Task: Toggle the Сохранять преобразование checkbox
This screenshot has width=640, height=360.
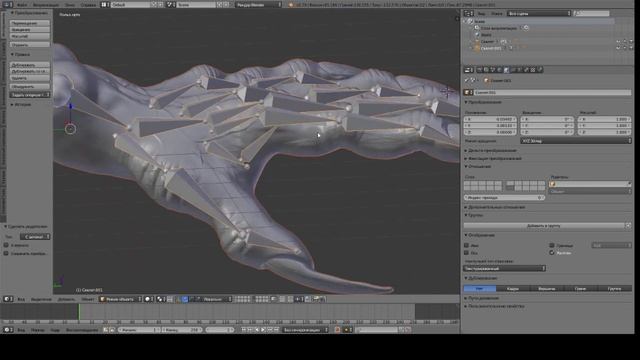Action: pos(6,253)
